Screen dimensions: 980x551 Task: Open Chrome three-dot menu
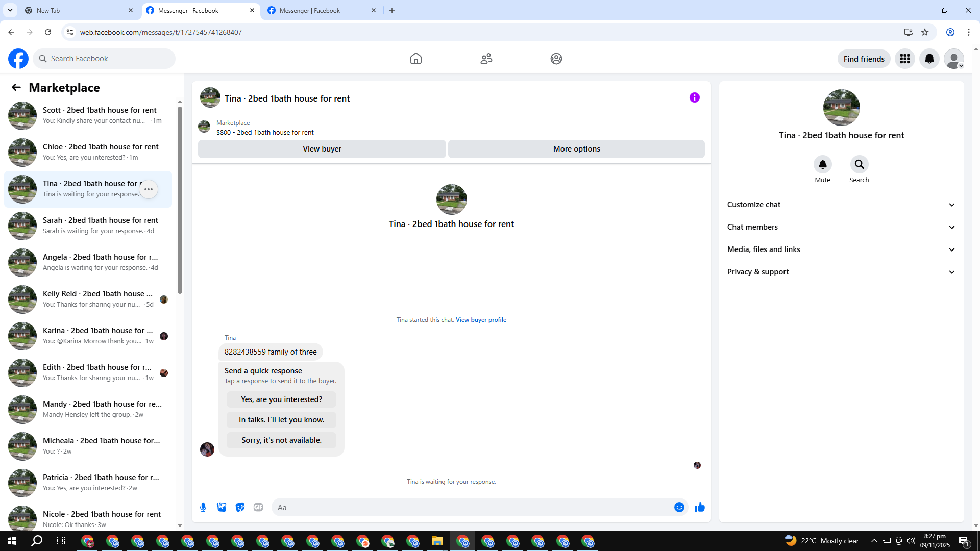(x=969, y=32)
